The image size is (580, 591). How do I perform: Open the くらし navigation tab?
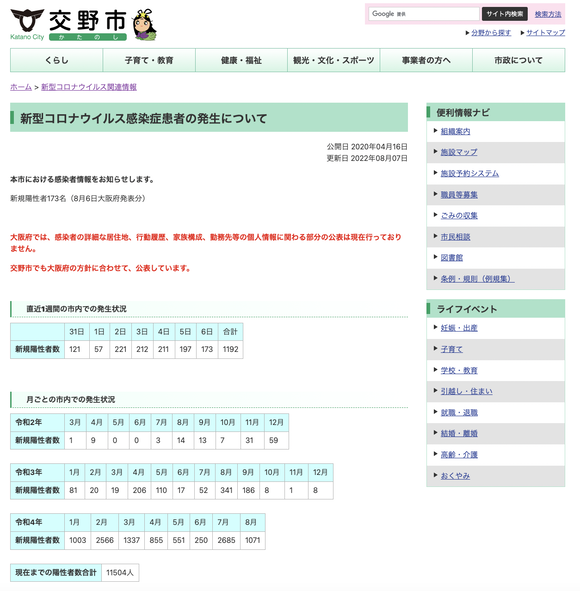tap(57, 60)
